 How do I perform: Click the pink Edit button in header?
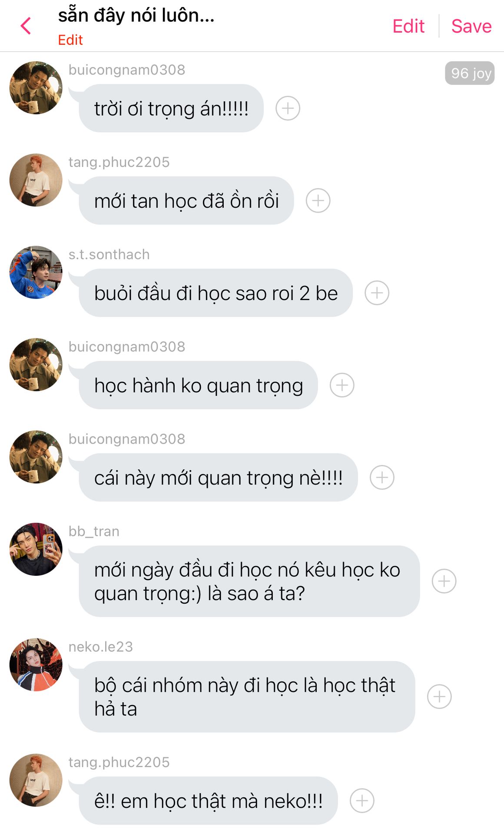408,26
